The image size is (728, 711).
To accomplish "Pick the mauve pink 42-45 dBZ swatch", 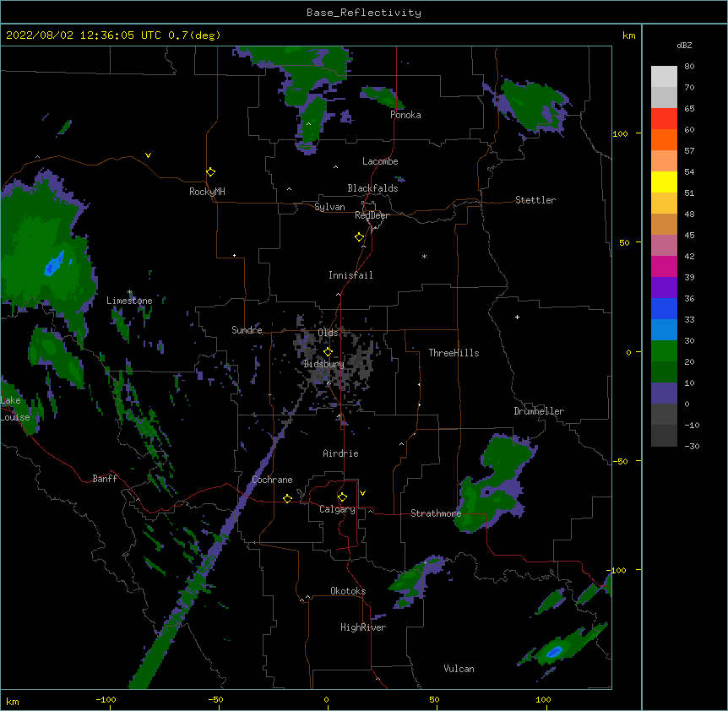I will coord(664,245).
